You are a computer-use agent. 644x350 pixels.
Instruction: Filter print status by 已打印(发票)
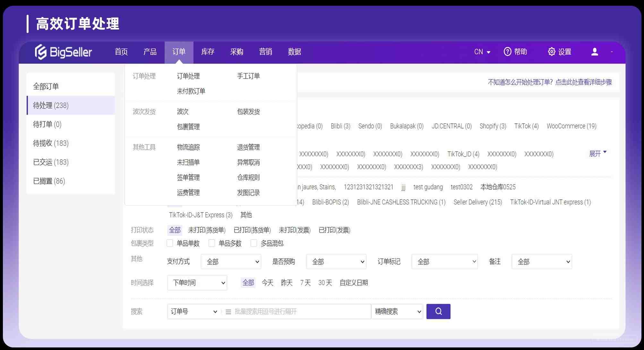[x=334, y=230]
